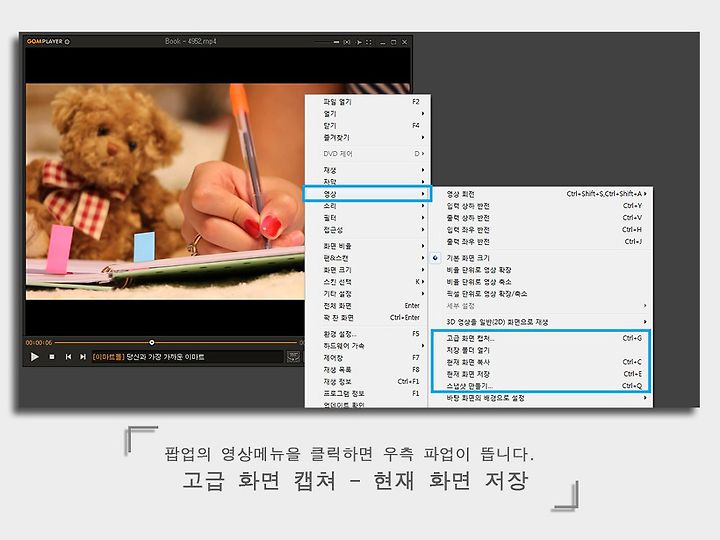720x540 pixels.
Task: Open the highlighted 영상 submenu
Action: click(367, 194)
